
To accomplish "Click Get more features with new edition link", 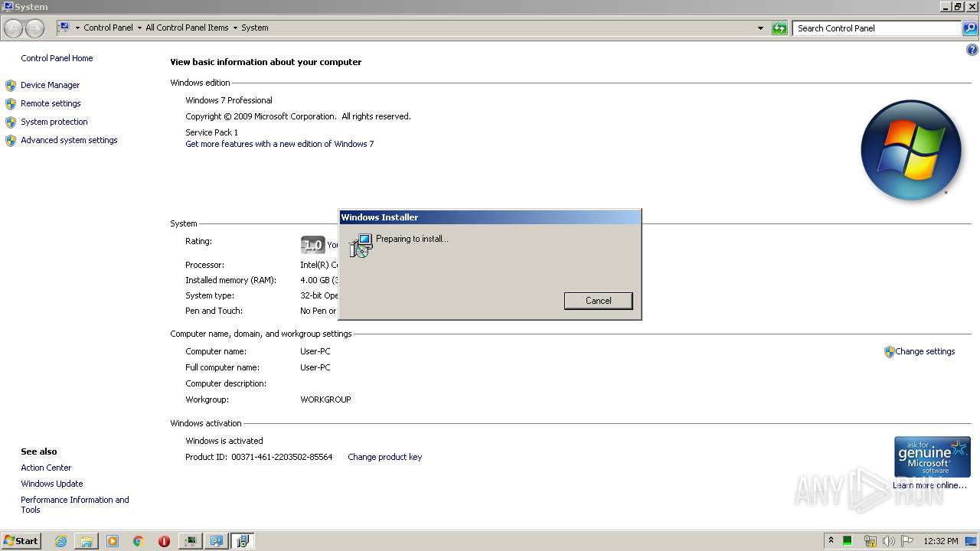I will coord(279,144).
